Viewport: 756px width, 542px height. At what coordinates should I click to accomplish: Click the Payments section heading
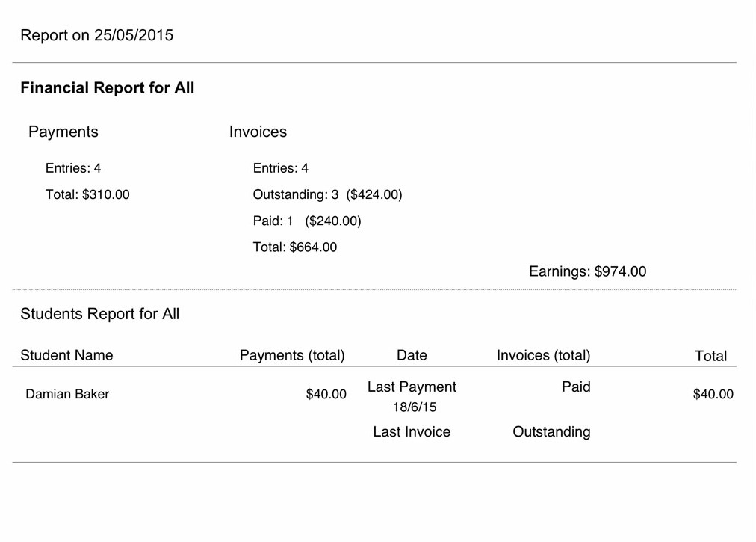coord(63,132)
